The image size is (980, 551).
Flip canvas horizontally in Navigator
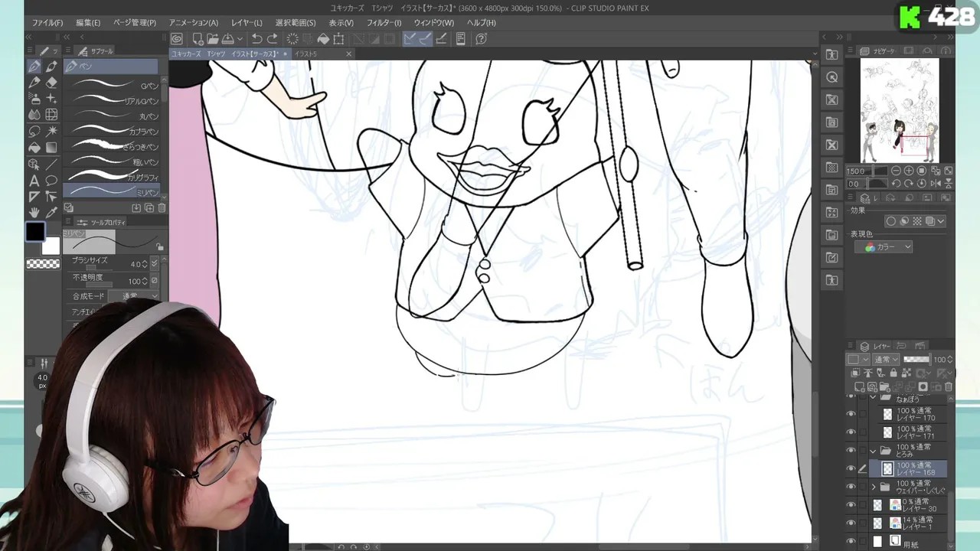(936, 184)
